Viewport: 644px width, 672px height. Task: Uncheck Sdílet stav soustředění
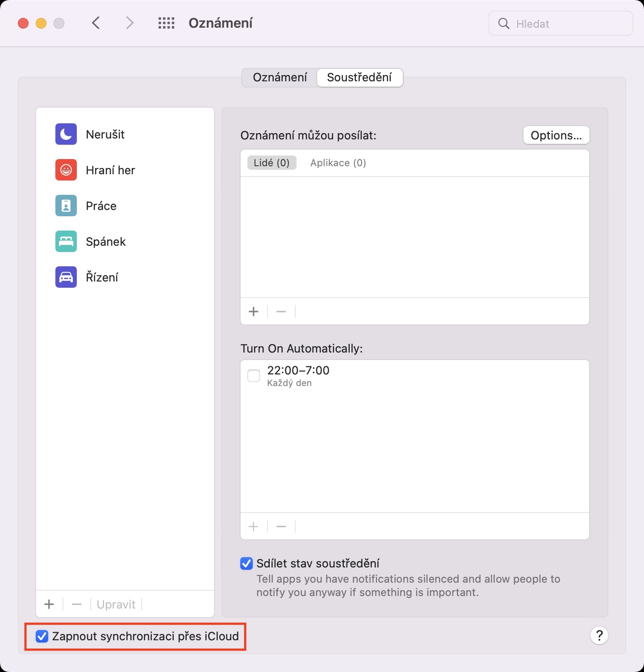coord(247,563)
